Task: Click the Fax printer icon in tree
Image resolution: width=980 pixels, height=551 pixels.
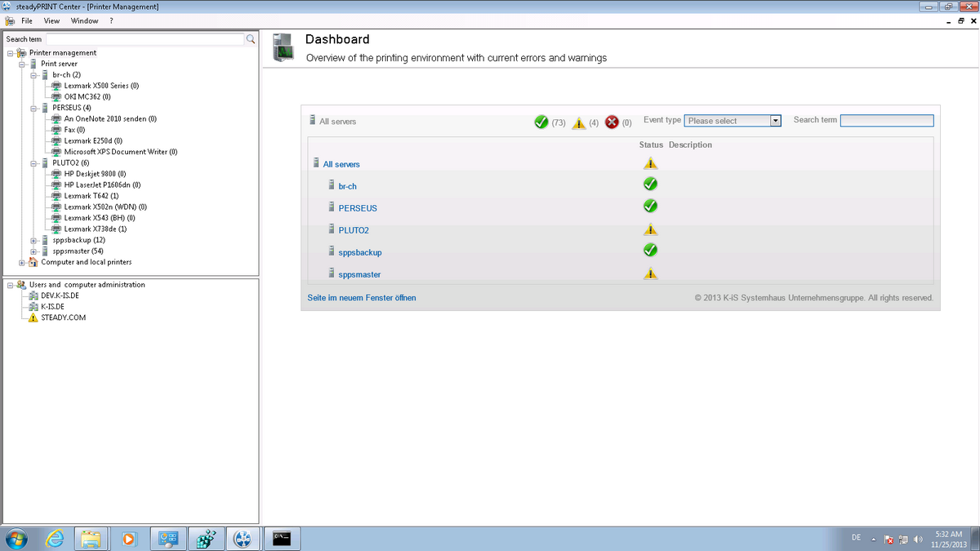Action: tap(56, 130)
